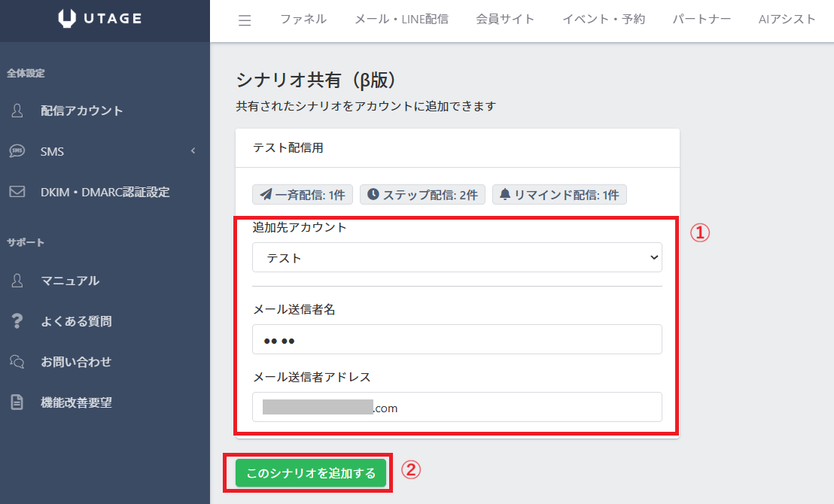Viewport: 834px width, 504px height.
Task: Open the ファネル menu
Action: 303,20
